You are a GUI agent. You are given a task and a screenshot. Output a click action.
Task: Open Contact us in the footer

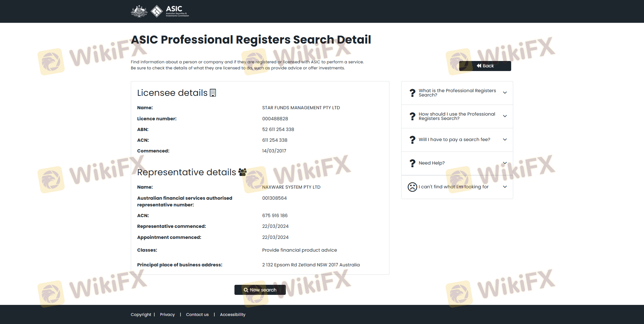[197, 315]
